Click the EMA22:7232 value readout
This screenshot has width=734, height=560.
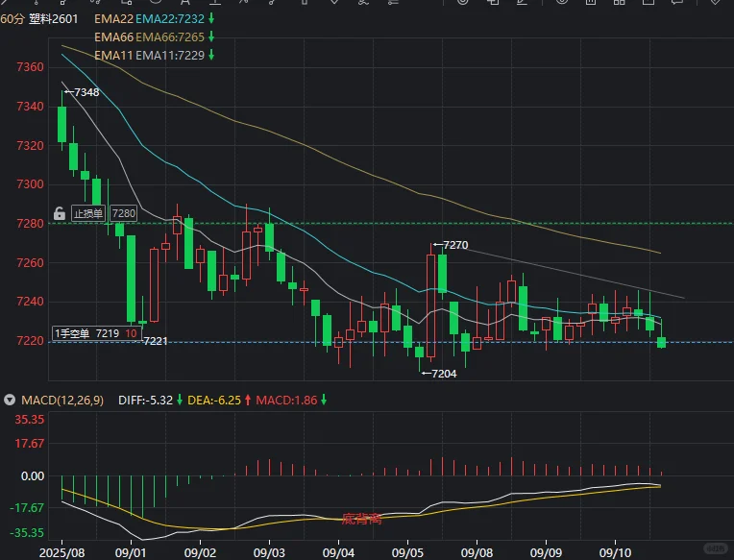click(x=170, y=18)
